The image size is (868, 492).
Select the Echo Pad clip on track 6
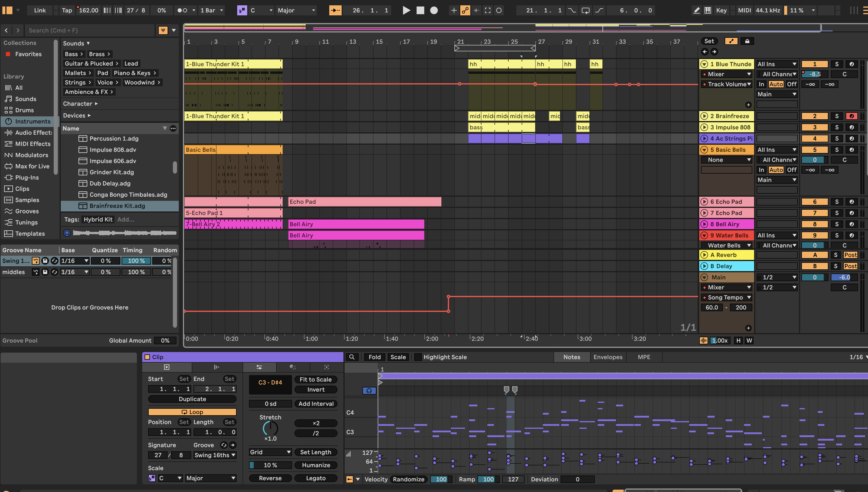pos(365,202)
